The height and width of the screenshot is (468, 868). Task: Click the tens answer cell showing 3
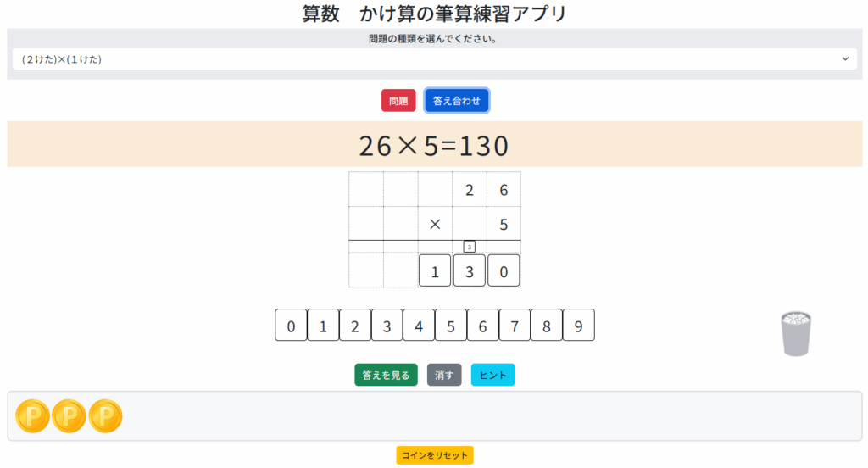point(470,271)
